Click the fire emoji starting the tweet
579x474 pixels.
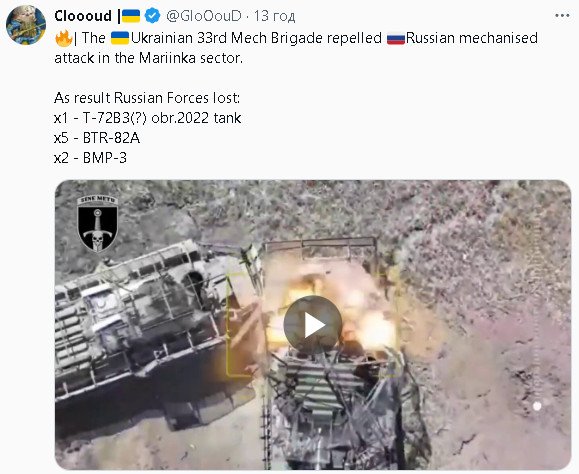click(x=64, y=38)
